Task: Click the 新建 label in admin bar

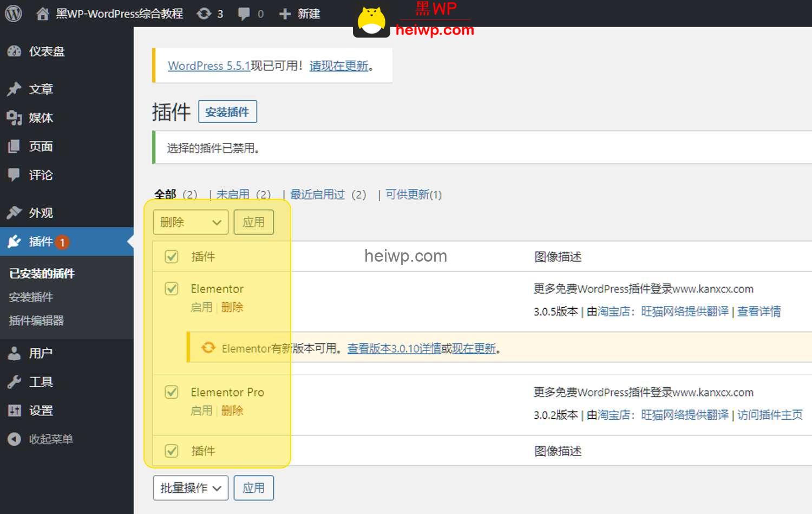Action: [x=309, y=14]
